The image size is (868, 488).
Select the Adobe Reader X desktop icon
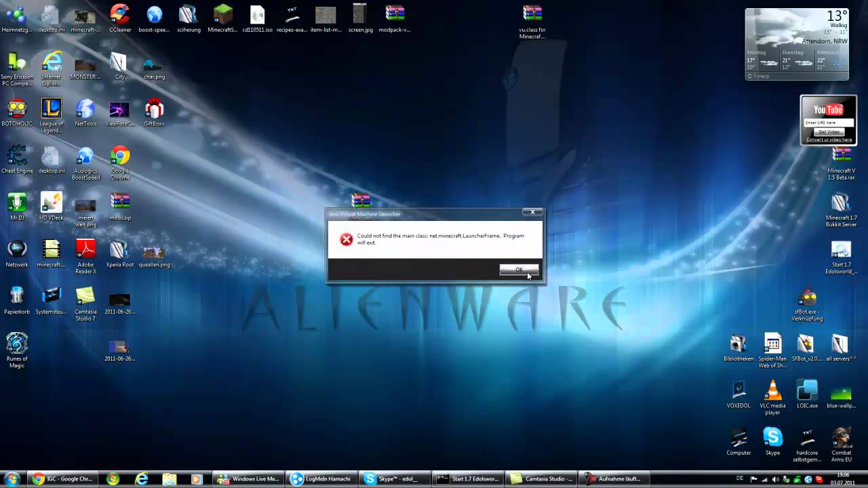85,257
